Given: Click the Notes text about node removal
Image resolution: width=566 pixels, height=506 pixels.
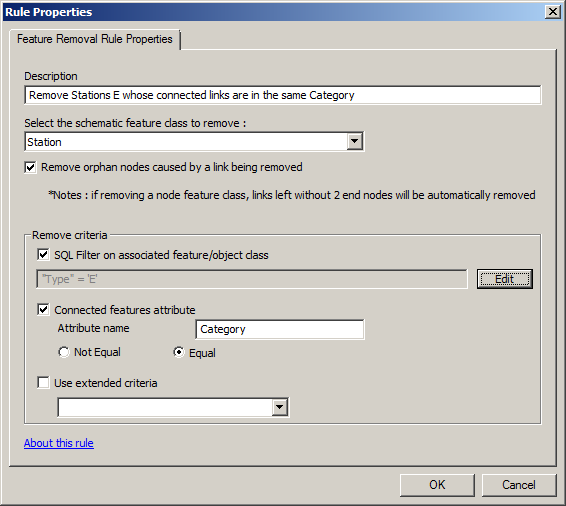Looking at the screenshot, I should (x=292, y=195).
